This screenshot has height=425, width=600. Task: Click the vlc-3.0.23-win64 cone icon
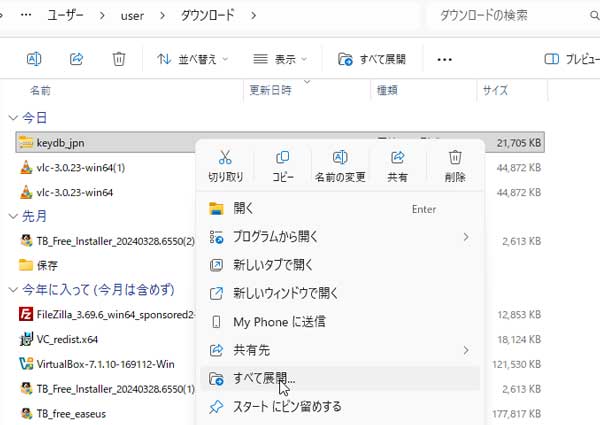[x=26, y=192]
